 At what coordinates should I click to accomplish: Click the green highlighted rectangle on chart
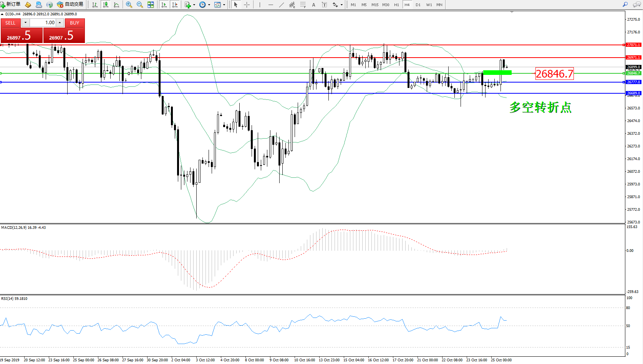[x=497, y=73]
